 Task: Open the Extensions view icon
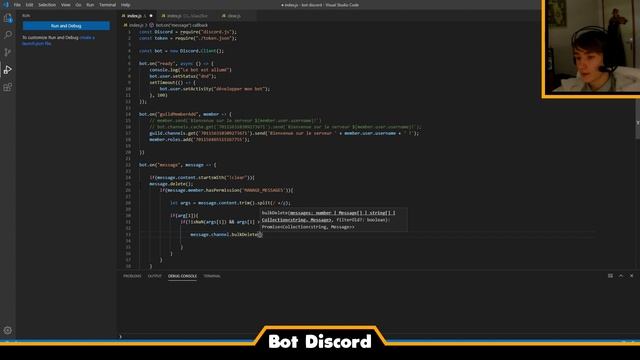(x=8, y=87)
